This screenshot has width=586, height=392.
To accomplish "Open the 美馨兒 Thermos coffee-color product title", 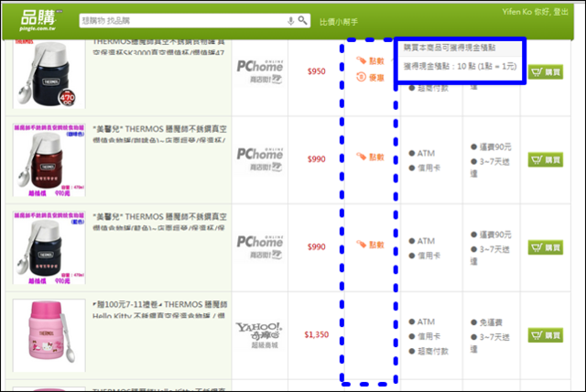I will [159, 134].
